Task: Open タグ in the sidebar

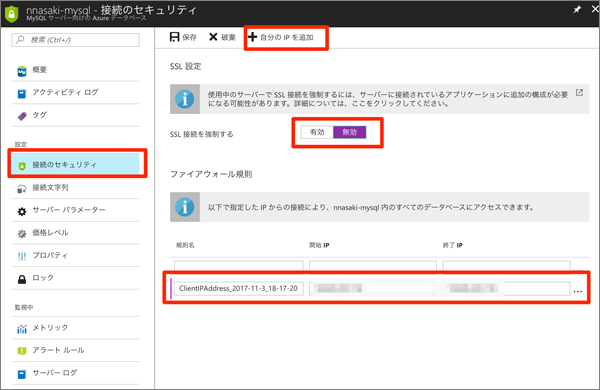Action: (x=75, y=115)
